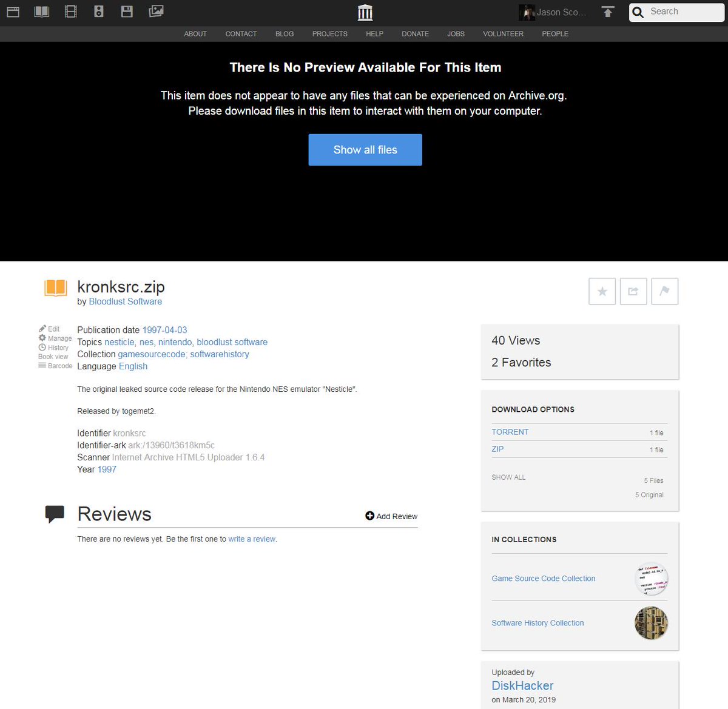
Task: Click the Show all files button
Action: click(365, 150)
